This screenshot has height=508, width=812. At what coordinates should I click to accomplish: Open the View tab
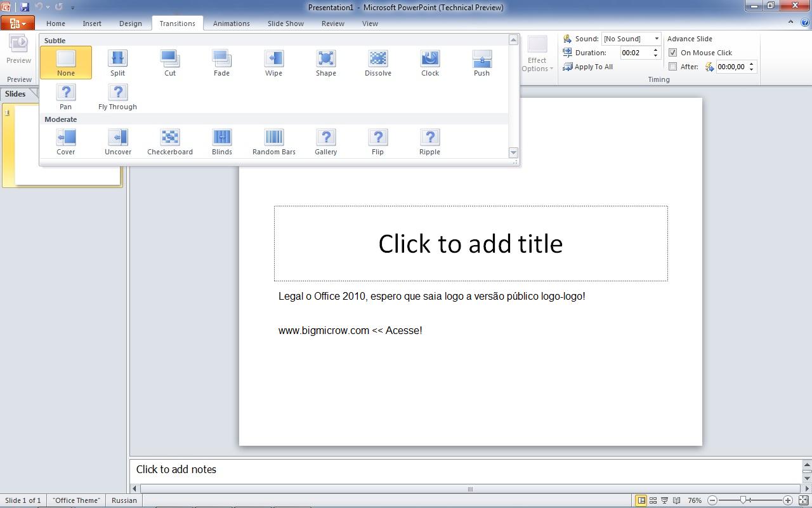coord(370,23)
